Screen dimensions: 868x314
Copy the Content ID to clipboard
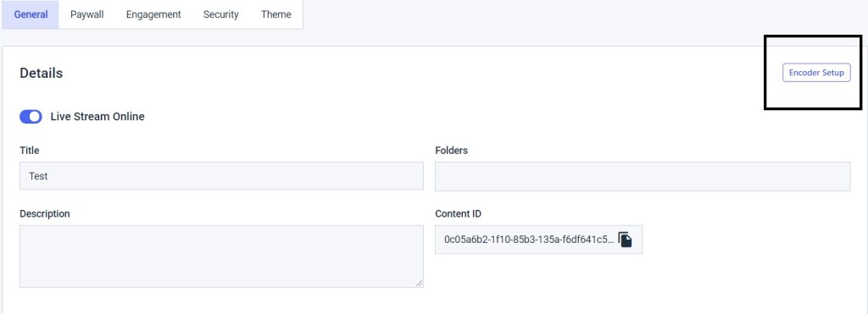625,240
